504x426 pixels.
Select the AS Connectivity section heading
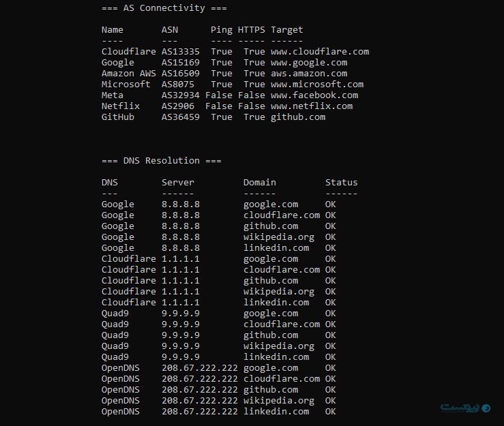click(x=164, y=8)
